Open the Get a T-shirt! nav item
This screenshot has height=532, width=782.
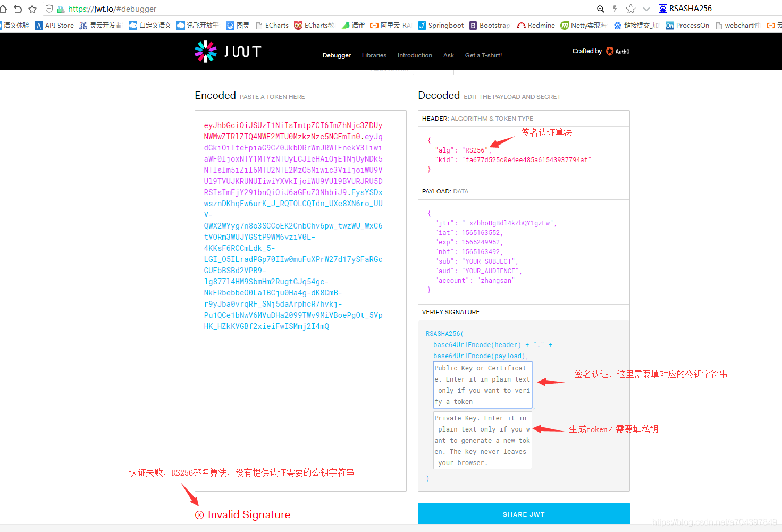[x=483, y=55]
